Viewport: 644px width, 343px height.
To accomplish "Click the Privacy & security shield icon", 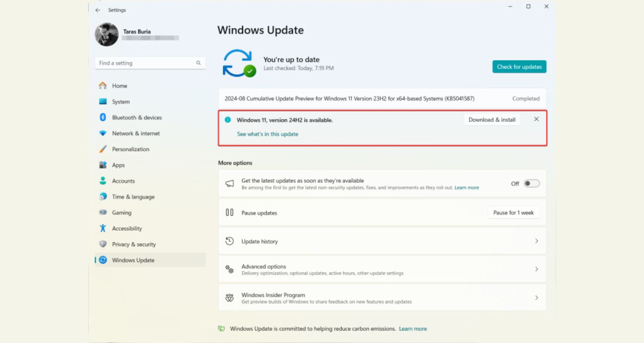I will coord(103,244).
